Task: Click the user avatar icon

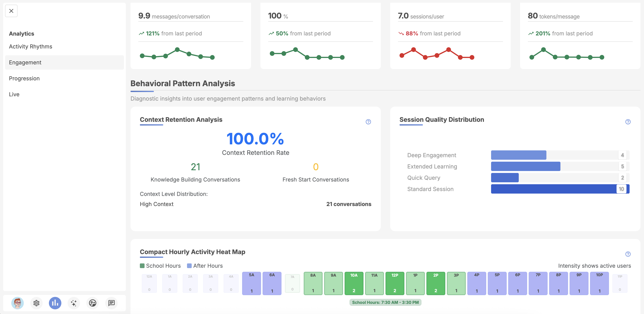Action: coord(18,303)
